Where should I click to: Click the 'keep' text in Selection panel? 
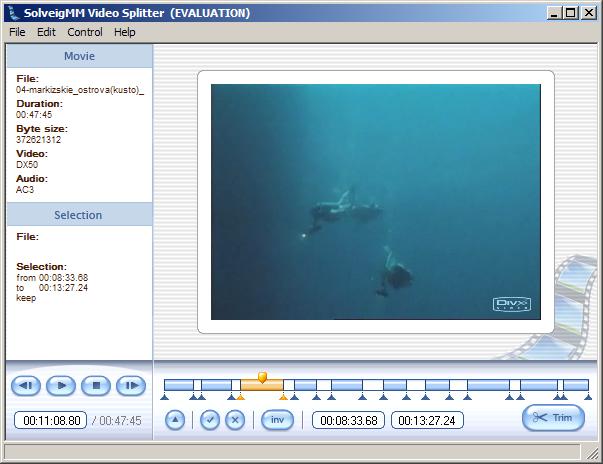click(26, 298)
